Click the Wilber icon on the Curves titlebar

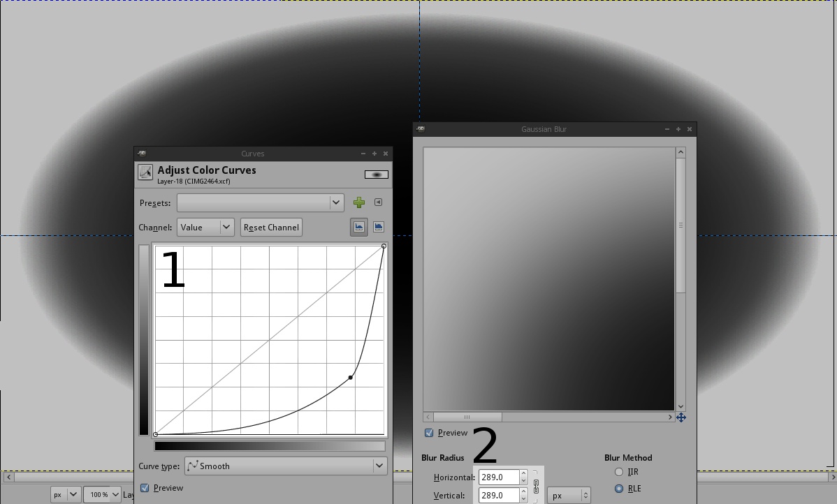(x=142, y=154)
